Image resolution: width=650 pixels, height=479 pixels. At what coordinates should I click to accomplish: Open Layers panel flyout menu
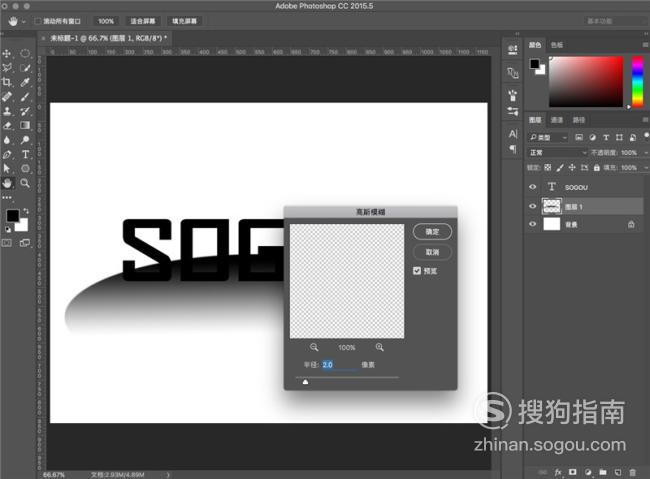(x=645, y=120)
